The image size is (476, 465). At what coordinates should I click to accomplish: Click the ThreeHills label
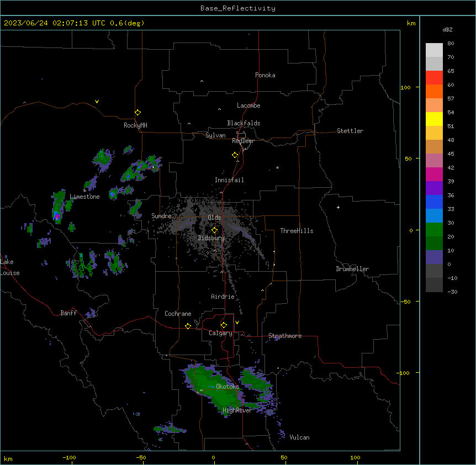click(x=297, y=231)
